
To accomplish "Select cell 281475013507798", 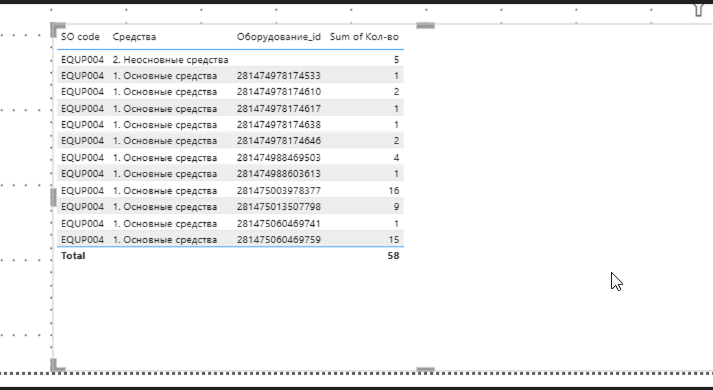I will (x=278, y=207).
